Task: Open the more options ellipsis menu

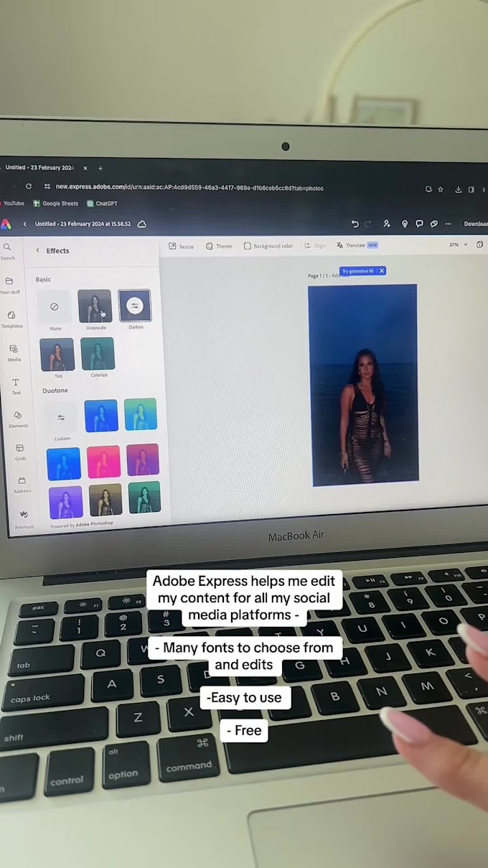Action: 449,224
